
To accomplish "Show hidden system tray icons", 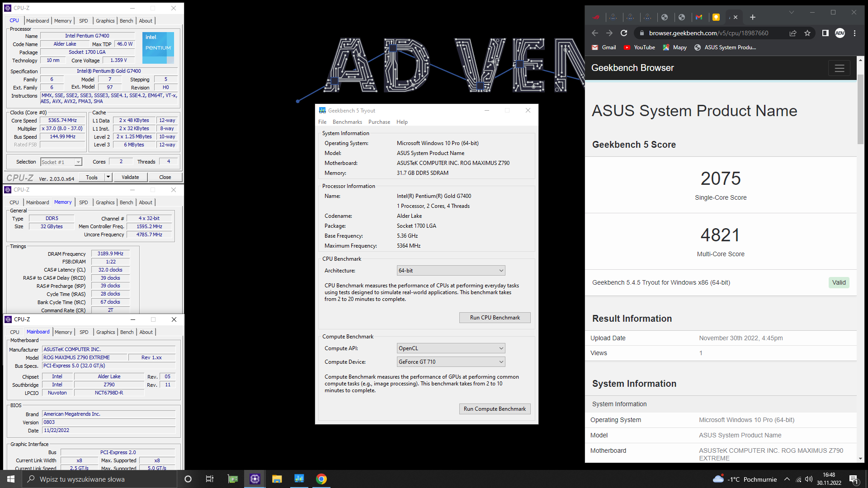I will coord(787,479).
